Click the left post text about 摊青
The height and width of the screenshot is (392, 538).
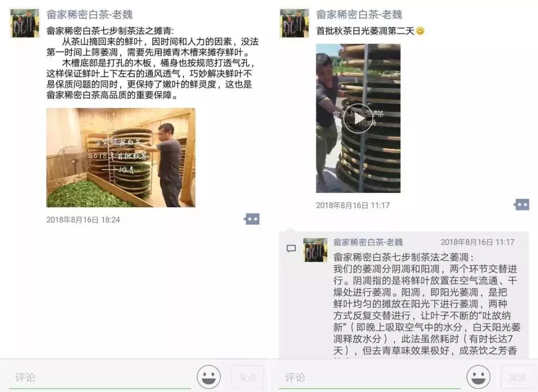(x=153, y=63)
